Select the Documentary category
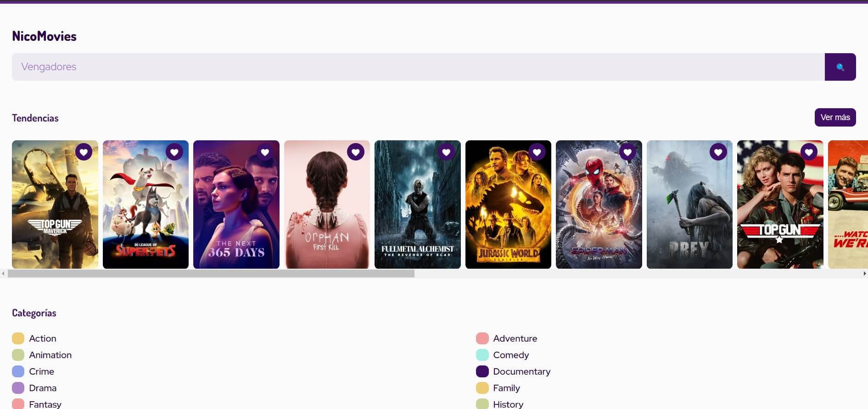Viewport: 868px width, 409px height. 521,371
